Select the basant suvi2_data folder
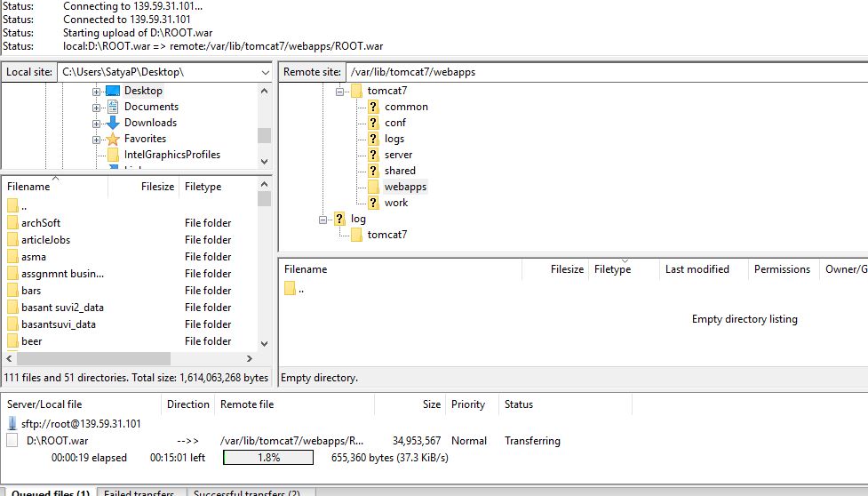 [130, 308]
